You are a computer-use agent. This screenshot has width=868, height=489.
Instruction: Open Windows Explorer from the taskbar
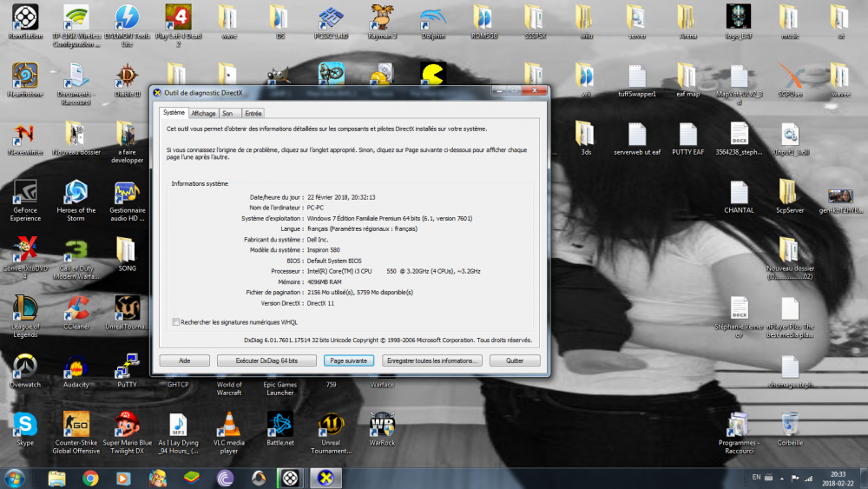[56, 478]
